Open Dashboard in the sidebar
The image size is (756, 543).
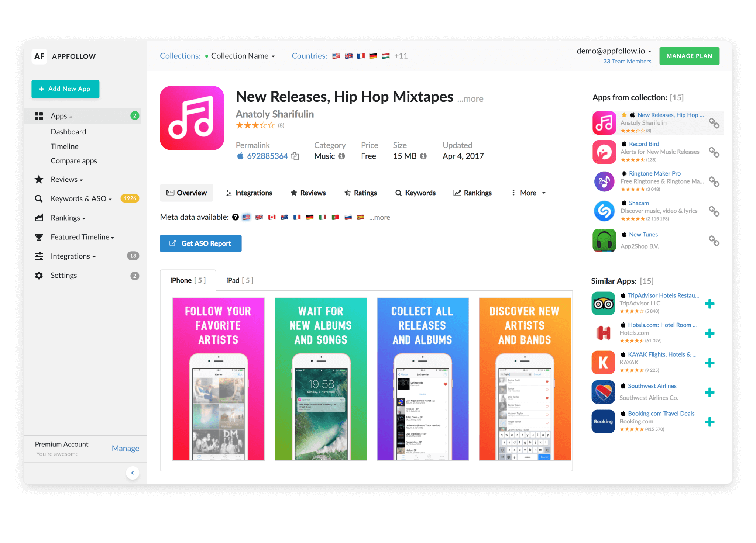tap(68, 132)
